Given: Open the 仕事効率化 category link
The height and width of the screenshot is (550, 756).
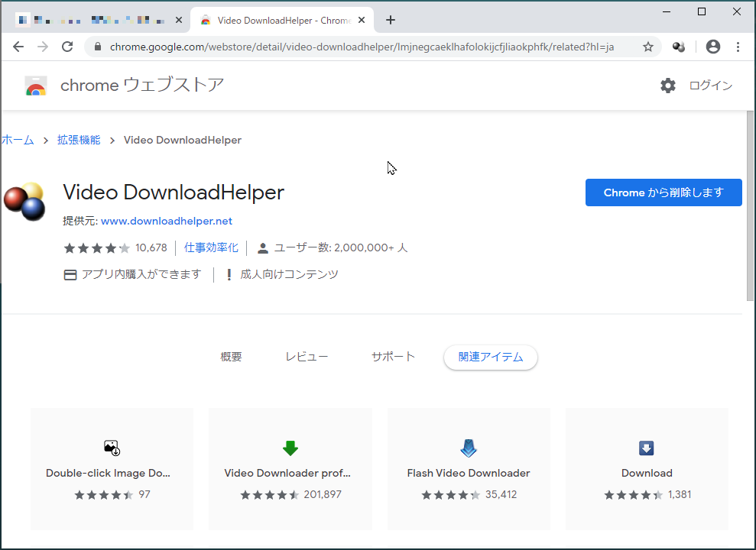Looking at the screenshot, I should click(x=211, y=247).
